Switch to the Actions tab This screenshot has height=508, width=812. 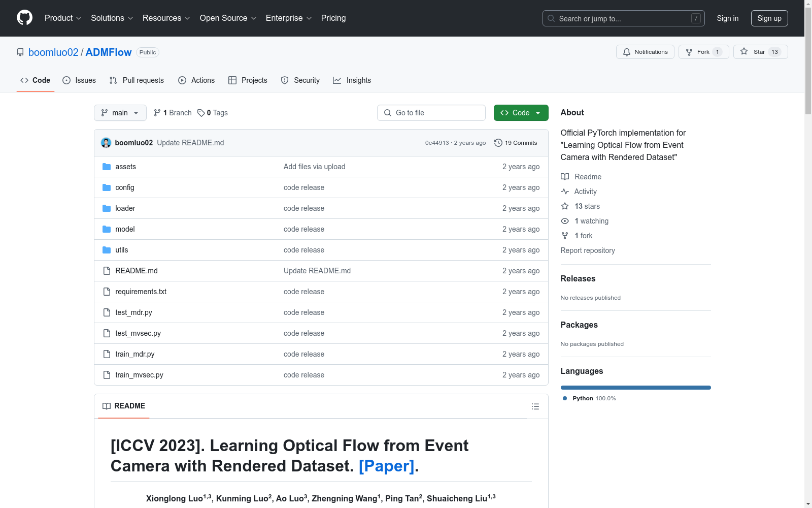pyautogui.click(x=196, y=80)
